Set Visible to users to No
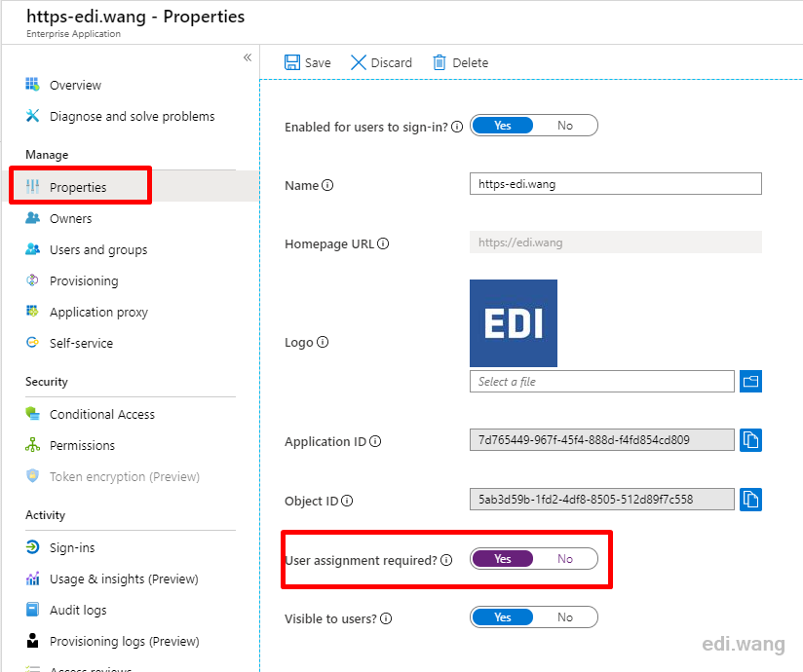Screen dimensions: 803x672 (x=565, y=616)
